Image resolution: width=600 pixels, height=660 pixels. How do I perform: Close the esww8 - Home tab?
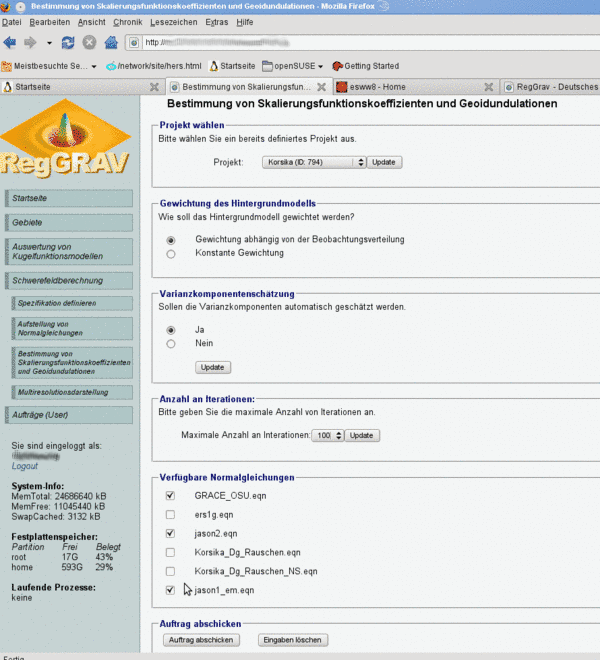click(x=488, y=87)
